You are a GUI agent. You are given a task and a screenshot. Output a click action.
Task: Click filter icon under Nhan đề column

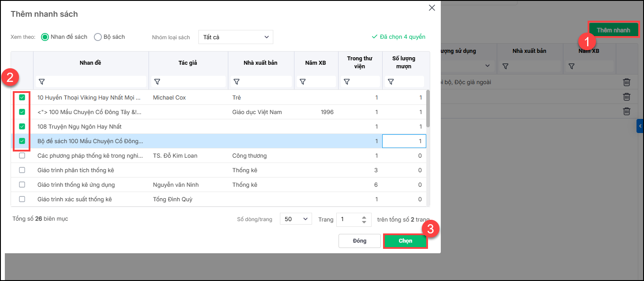click(42, 82)
